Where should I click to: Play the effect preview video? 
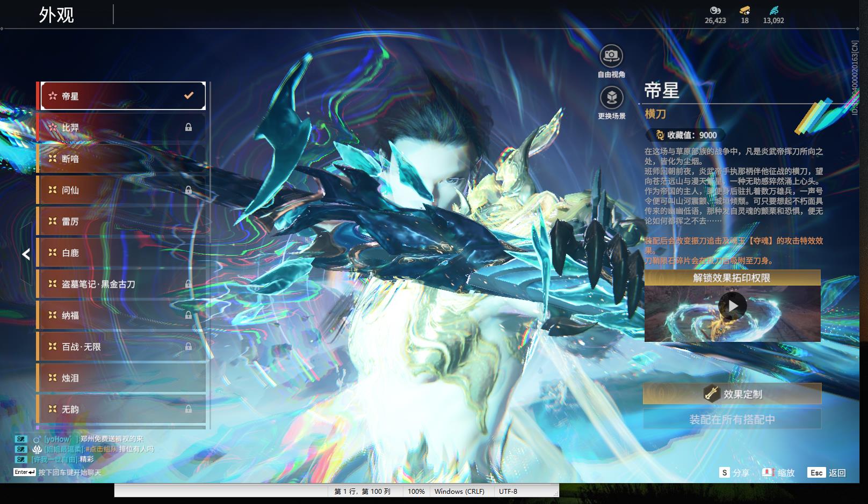pyautogui.click(x=733, y=306)
